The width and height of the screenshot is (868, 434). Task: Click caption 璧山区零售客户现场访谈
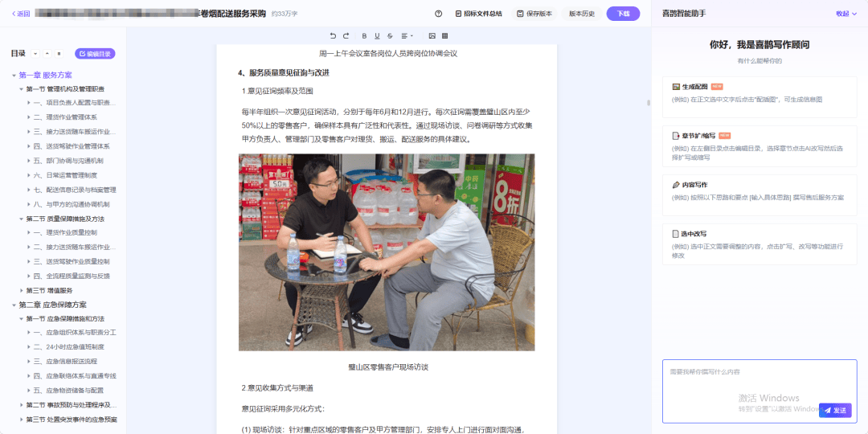388,367
